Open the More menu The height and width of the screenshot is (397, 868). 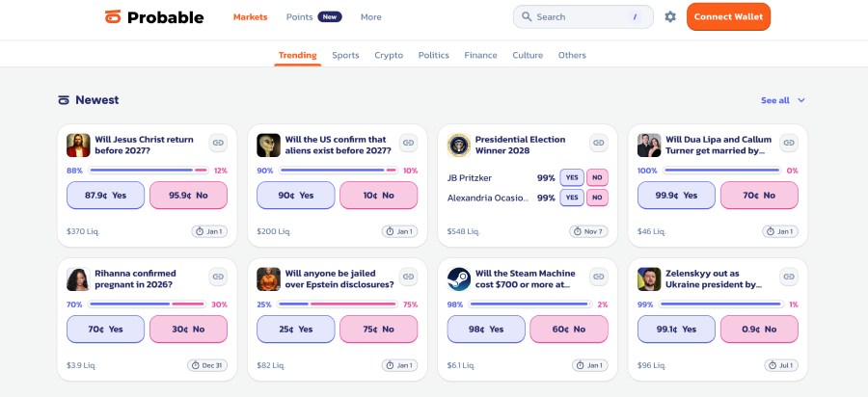click(371, 17)
